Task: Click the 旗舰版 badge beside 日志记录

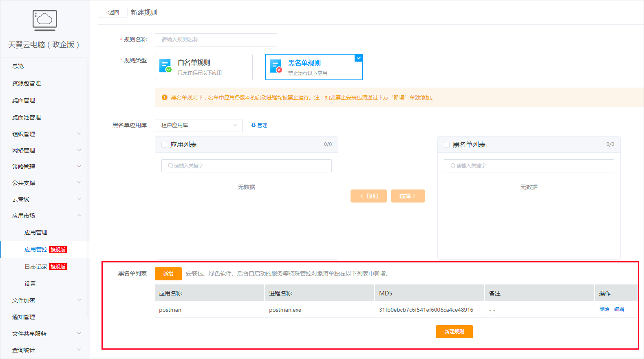Action: 58,267
